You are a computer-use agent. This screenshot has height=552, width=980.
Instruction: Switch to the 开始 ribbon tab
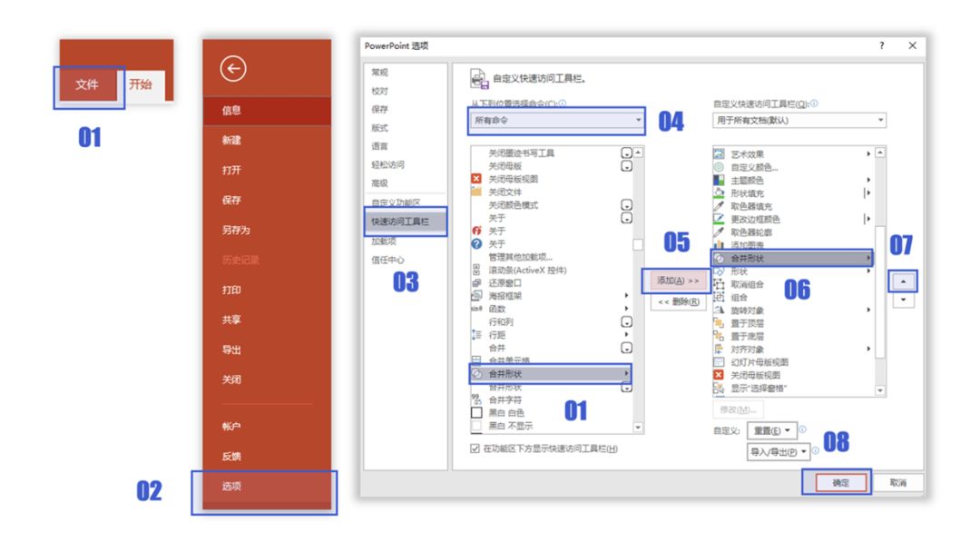click(x=141, y=84)
